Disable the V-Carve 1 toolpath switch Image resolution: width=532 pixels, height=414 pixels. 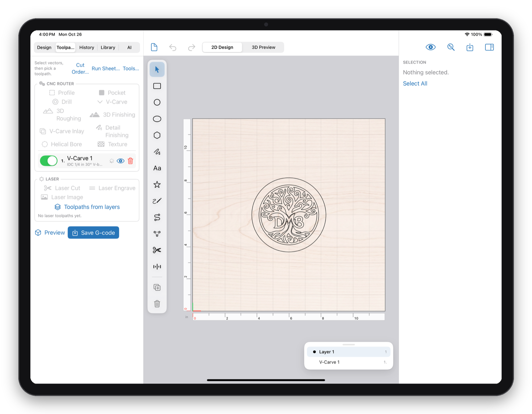pyautogui.click(x=49, y=161)
